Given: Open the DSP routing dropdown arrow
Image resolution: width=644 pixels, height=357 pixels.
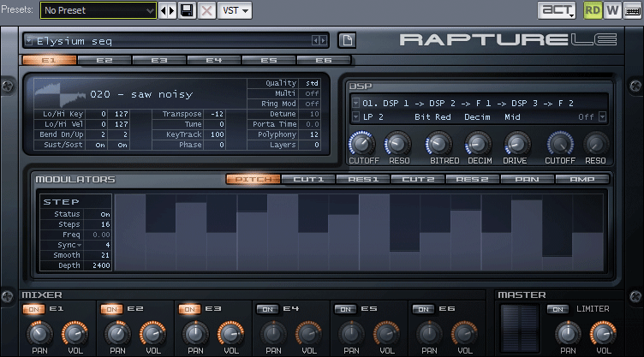Looking at the screenshot, I should point(355,103).
